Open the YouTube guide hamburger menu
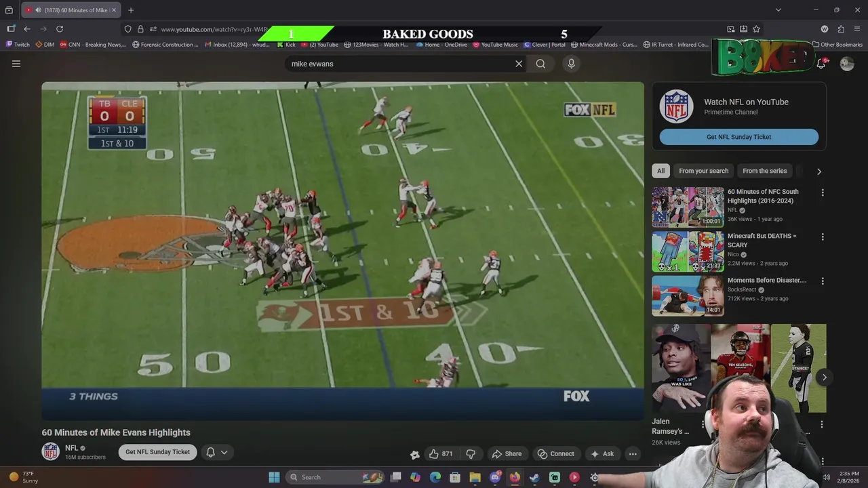Image resolution: width=868 pixels, height=488 pixels. coord(16,64)
